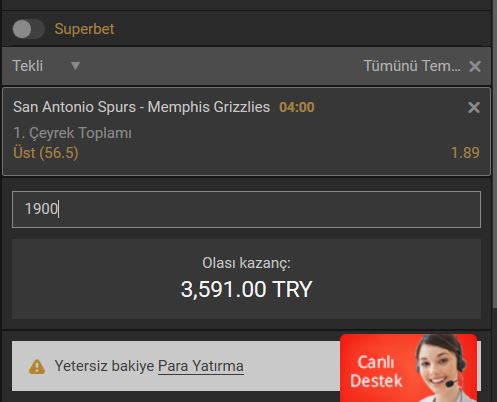Viewport: 497px width, 402px height.
Task: Click the X icon beside Tümünü Tem...
Action: coord(475,66)
